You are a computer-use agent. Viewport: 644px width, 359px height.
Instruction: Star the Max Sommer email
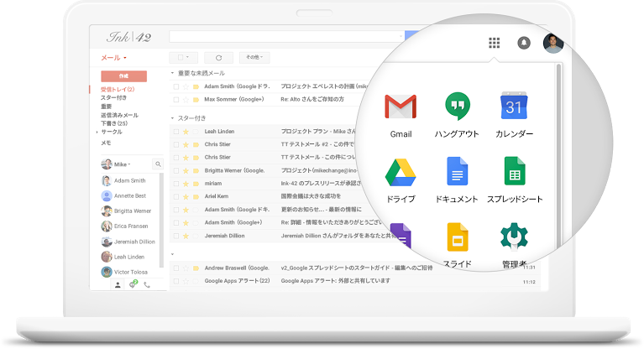click(186, 99)
